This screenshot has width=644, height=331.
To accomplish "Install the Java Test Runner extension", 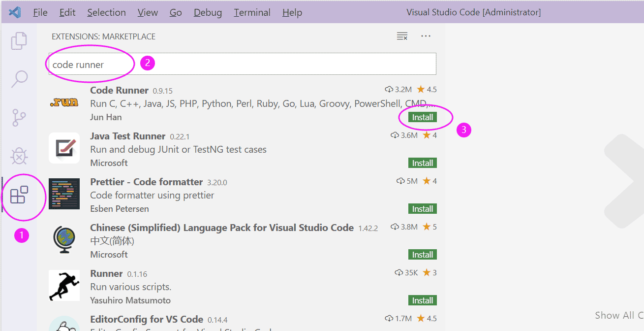I will (x=423, y=163).
